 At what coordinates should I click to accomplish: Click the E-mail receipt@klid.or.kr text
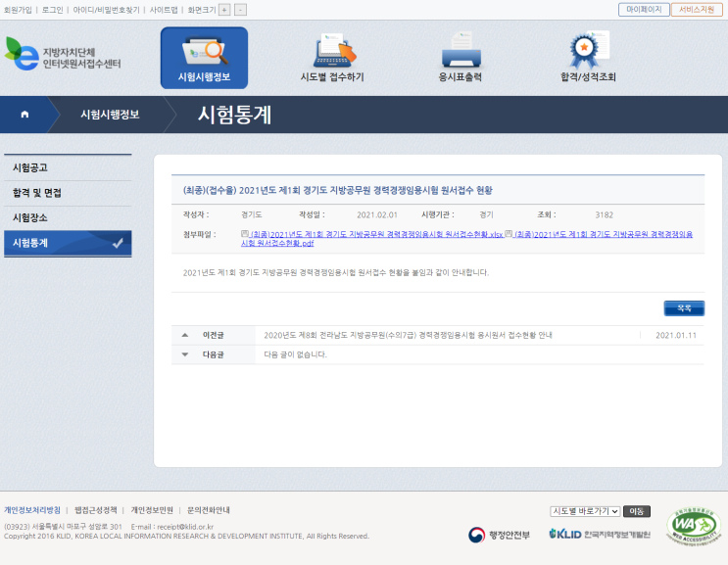point(172,527)
